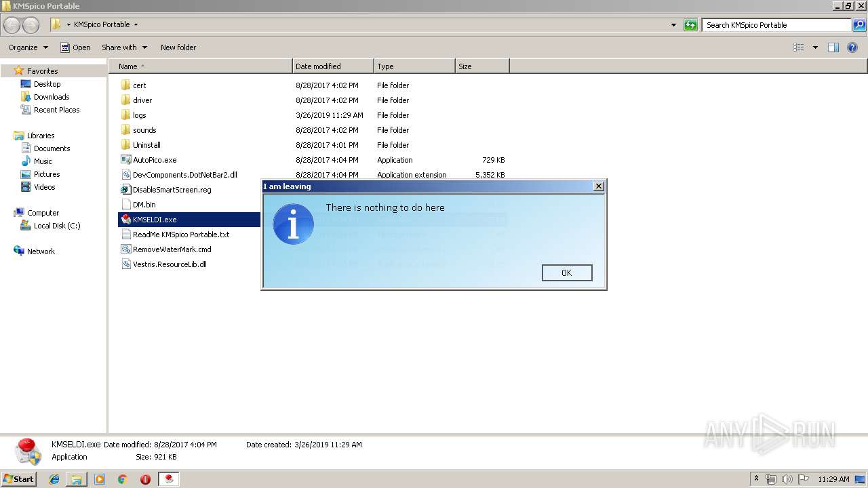Sort by Name column header
Viewport: 868px width, 488px height.
[x=201, y=66]
